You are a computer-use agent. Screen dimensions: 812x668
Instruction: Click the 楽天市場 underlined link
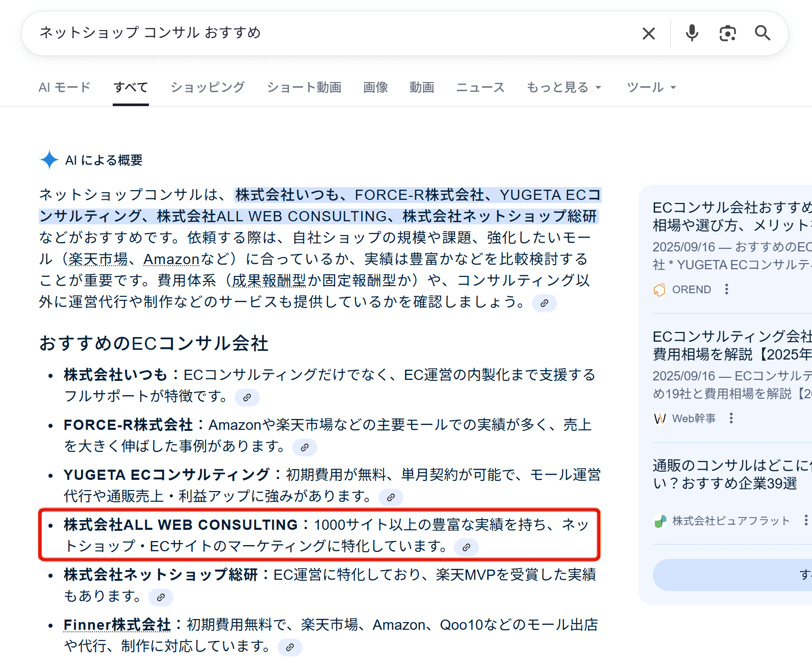tap(98, 260)
